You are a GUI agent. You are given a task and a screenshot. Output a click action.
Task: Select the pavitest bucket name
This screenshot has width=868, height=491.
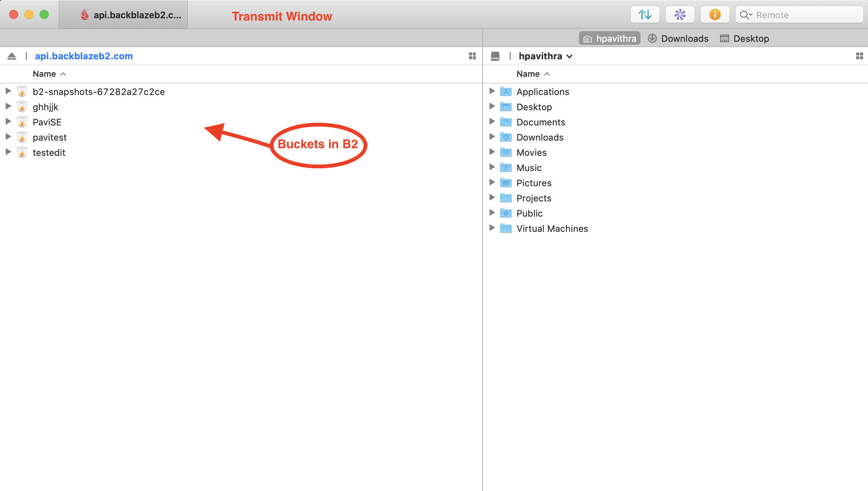[50, 138]
